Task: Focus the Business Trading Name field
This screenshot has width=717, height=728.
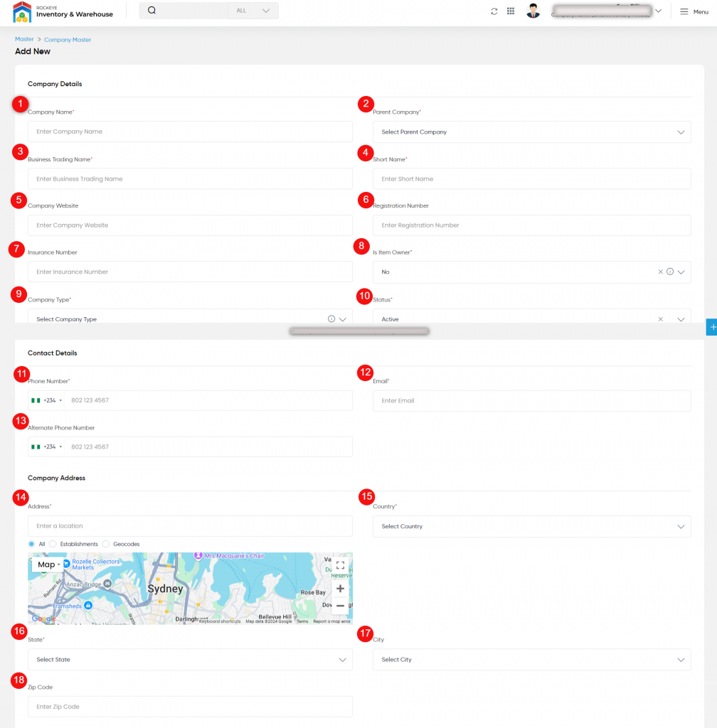Action: pos(190,178)
